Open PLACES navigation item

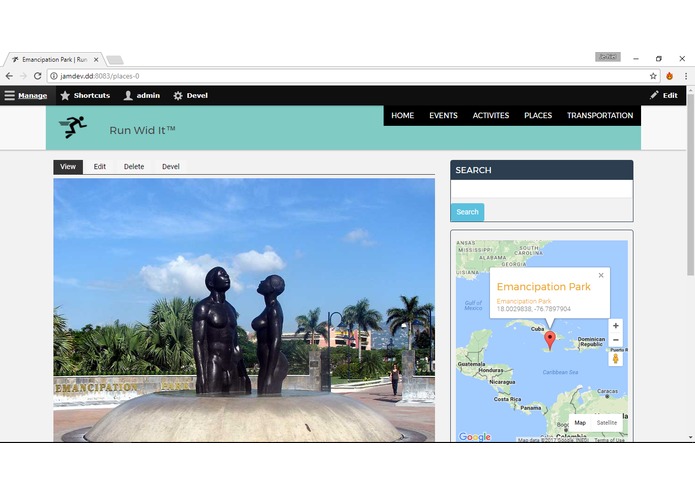point(538,116)
